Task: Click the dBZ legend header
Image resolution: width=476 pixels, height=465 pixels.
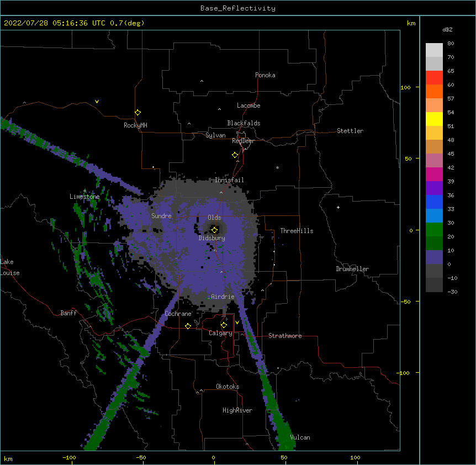Action: (447, 30)
